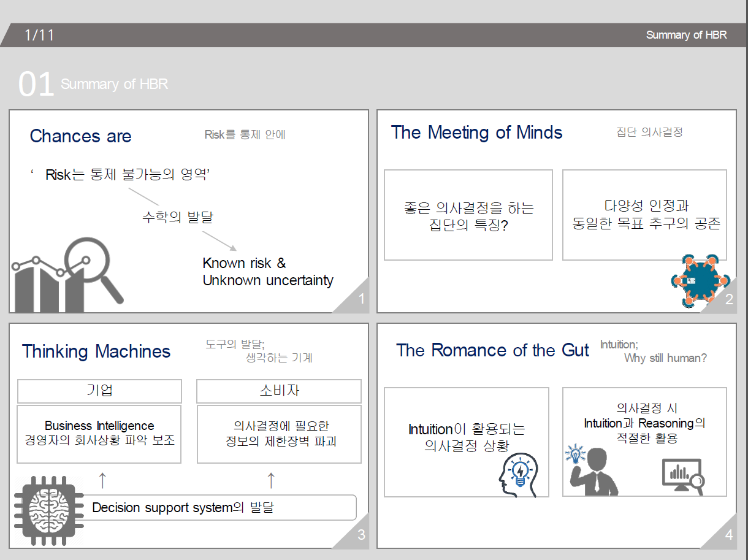Click 'The Romance of the Gut' title
The height and width of the screenshot is (560, 748).
point(492,350)
